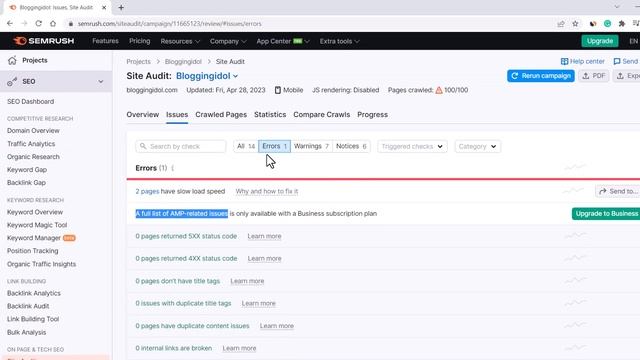Filter issues by All 14
The image size is (640, 360).
[246, 146]
